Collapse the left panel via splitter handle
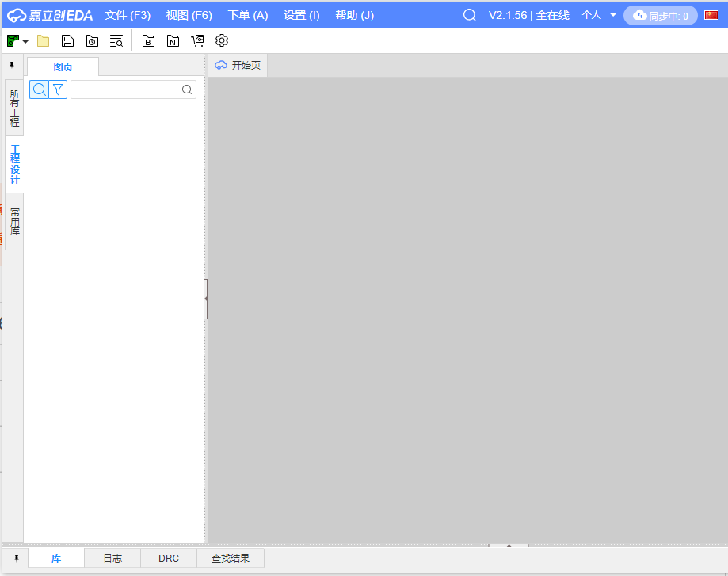This screenshot has height=576, width=728. (x=206, y=299)
